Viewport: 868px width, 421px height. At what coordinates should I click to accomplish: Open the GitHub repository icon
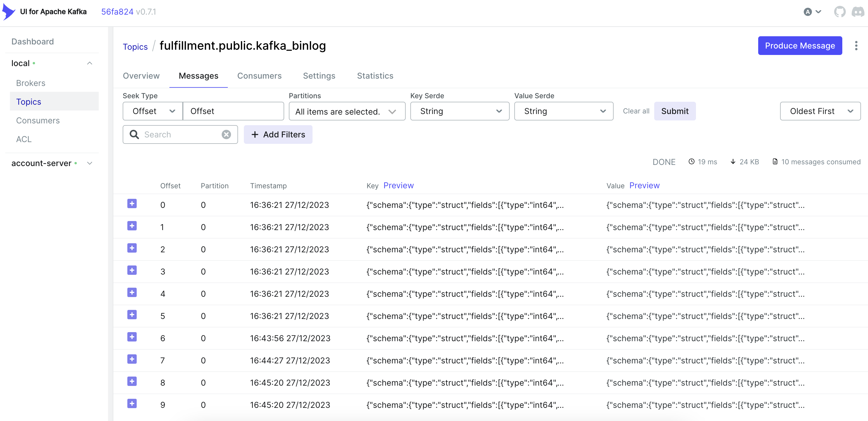pos(839,12)
